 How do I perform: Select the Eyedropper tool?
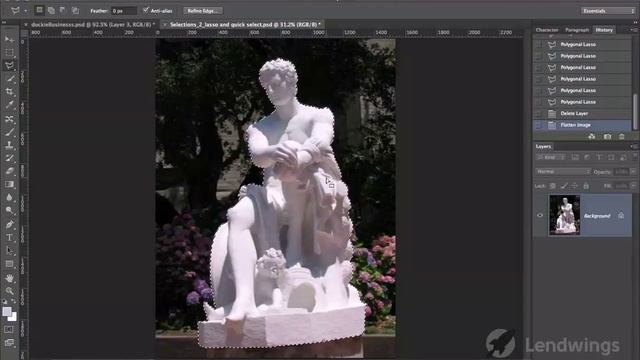click(x=9, y=105)
